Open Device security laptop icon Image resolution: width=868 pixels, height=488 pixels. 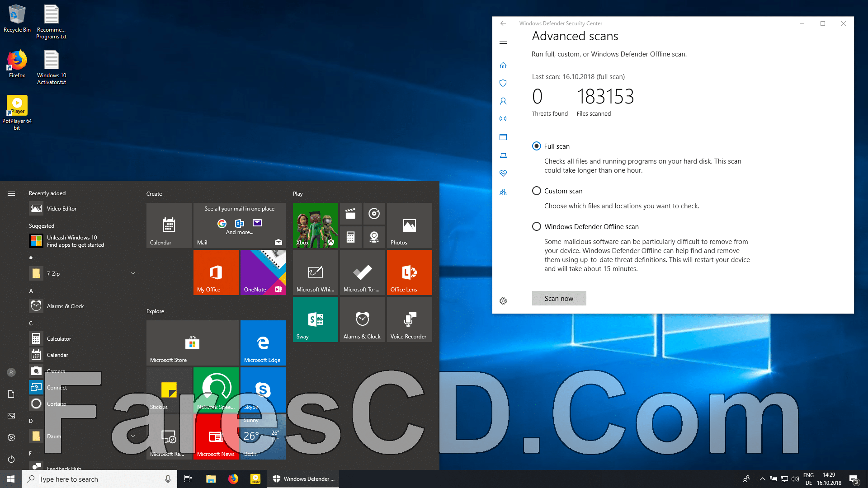(503, 155)
